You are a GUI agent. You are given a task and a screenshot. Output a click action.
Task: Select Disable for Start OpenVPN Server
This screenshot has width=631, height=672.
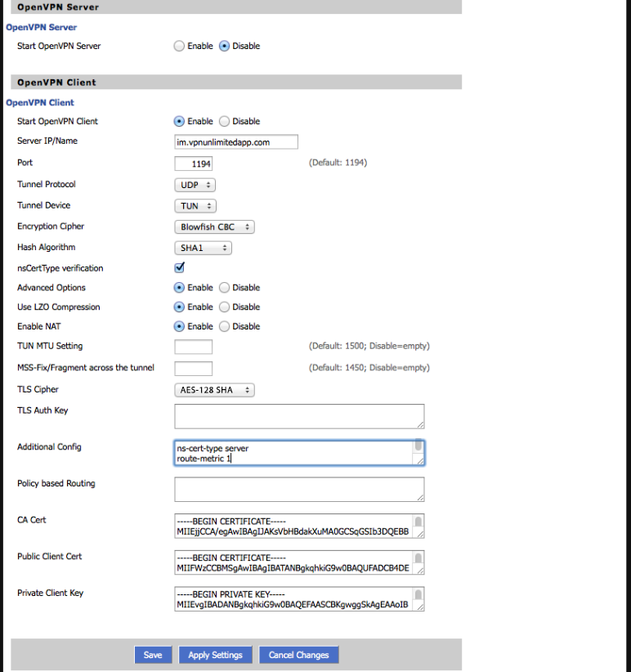(x=224, y=46)
